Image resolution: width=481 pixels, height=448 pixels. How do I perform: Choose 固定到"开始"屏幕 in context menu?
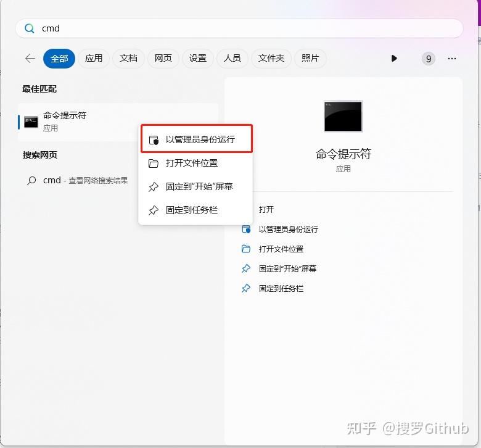pyautogui.click(x=195, y=186)
